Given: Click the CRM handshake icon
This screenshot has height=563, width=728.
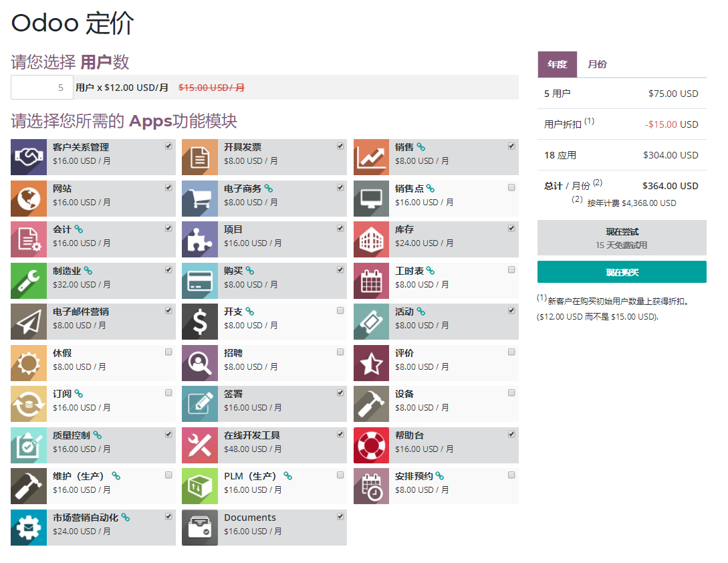Looking at the screenshot, I should (29, 157).
